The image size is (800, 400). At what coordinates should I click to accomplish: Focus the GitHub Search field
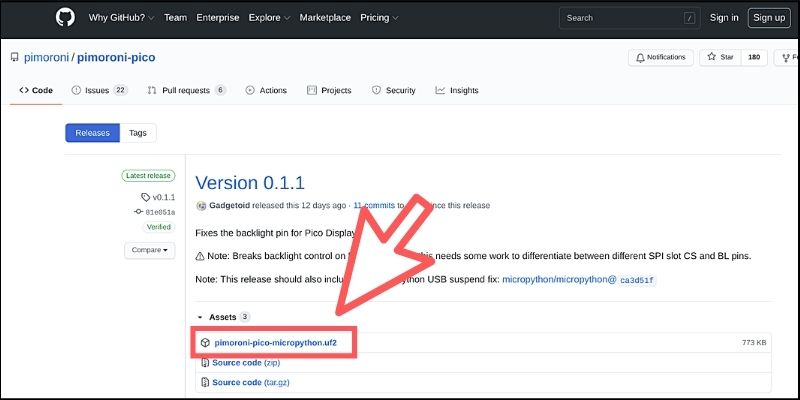(x=630, y=18)
